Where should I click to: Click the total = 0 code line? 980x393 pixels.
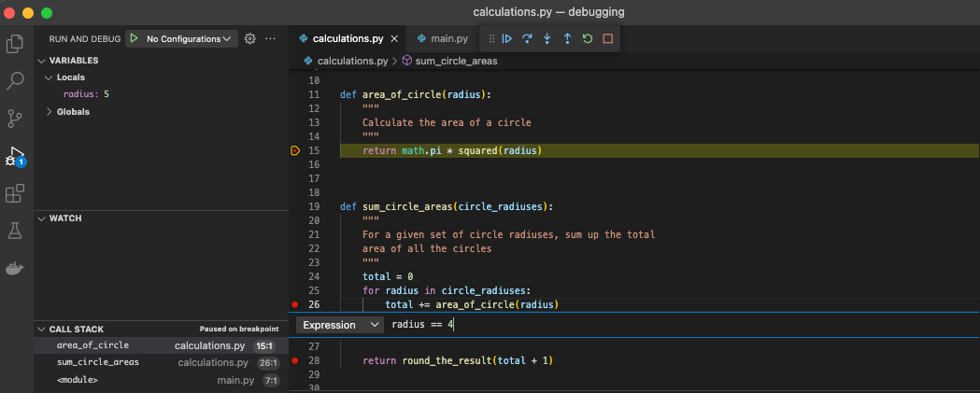388,277
